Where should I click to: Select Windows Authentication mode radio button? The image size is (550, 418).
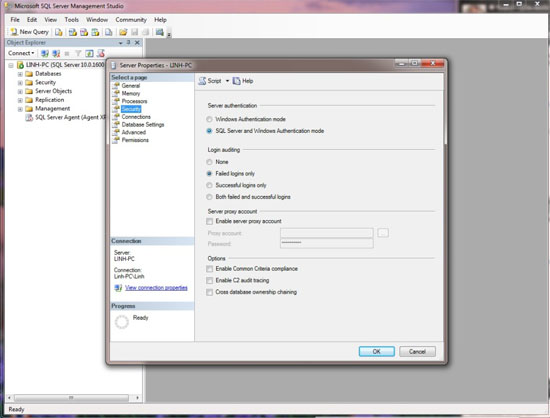(209, 119)
